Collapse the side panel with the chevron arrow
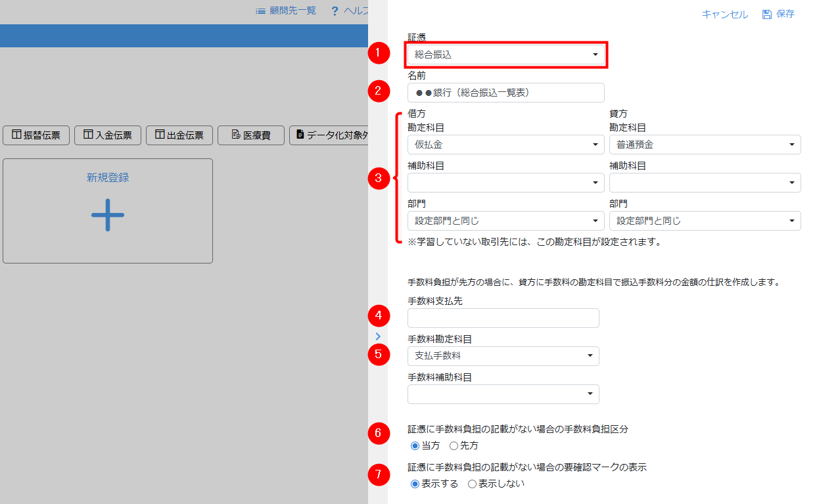The height and width of the screenshot is (504, 817). [378, 336]
